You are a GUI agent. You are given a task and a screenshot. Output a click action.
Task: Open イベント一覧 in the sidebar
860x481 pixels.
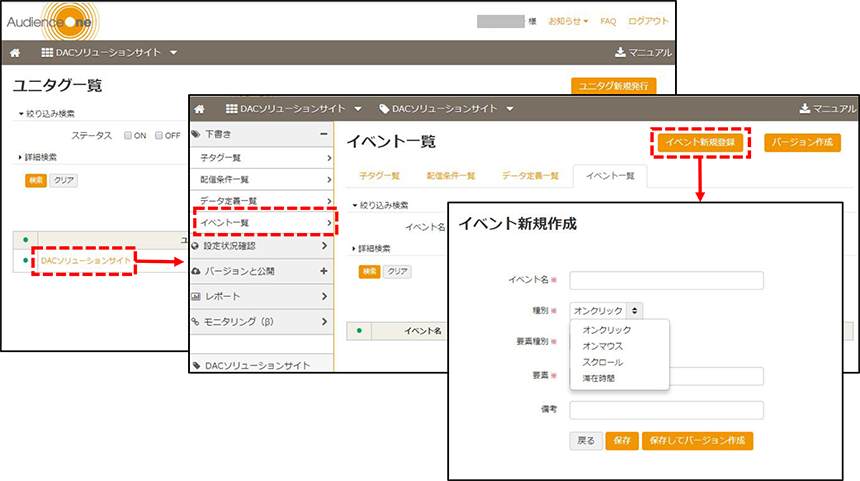[264, 223]
